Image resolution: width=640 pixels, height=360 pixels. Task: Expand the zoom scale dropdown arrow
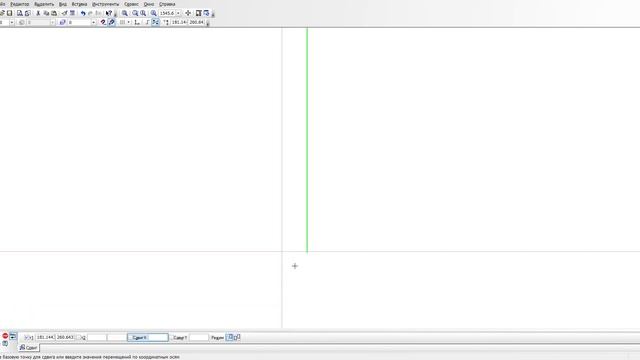tap(178, 13)
